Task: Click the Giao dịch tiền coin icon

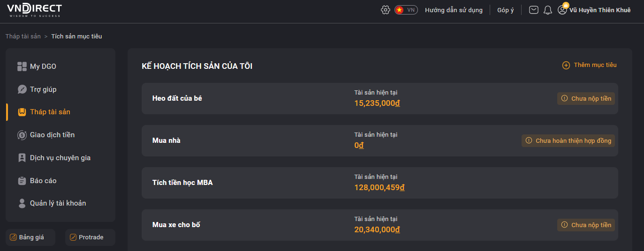Action: coord(22,135)
